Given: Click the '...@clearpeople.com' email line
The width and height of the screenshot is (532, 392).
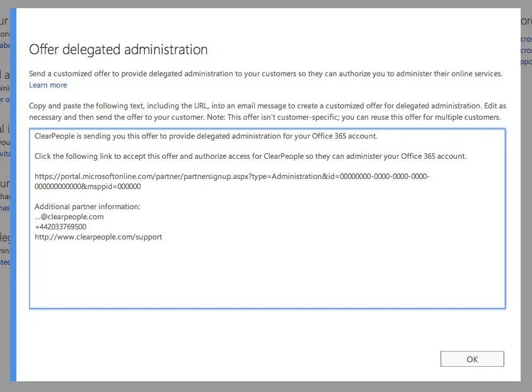Looking at the screenshot, I should pyautogui.click(x=69, y=217).
